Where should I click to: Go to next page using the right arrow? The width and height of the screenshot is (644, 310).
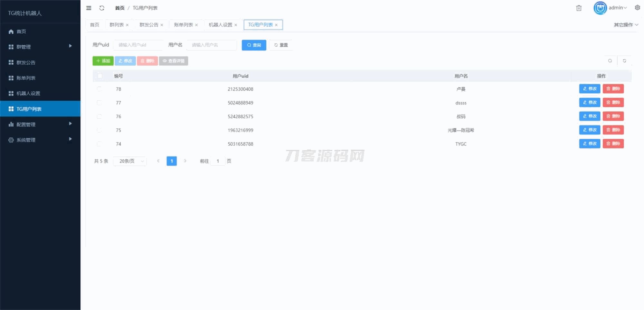(x=185, y=161)
